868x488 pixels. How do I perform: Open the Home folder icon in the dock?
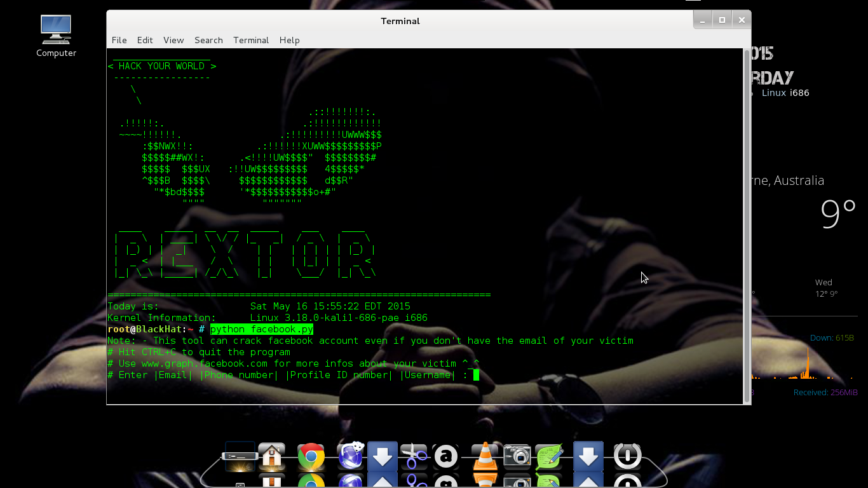click(x=272, y=456)
